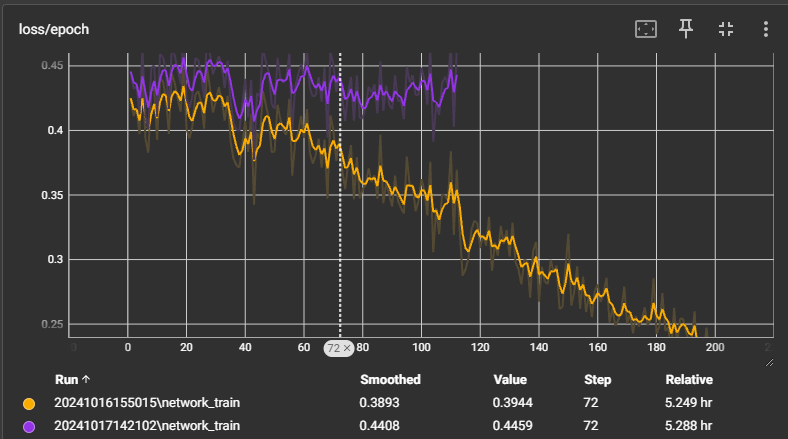Click the 120 x-axis tick label
This screenshot has width=788, height=439.
480,348
